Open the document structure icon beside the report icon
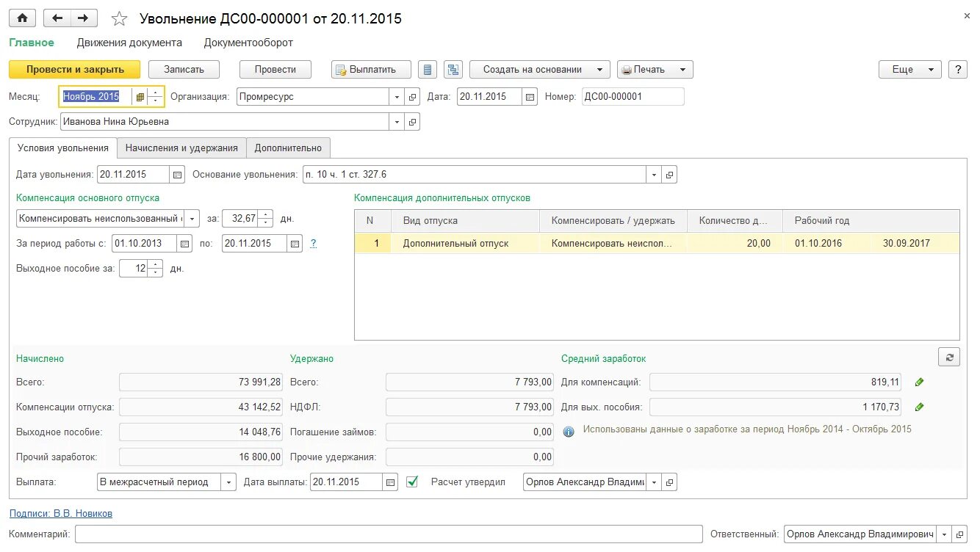Viewport: 980px width, 552px height. click(453, 70)
